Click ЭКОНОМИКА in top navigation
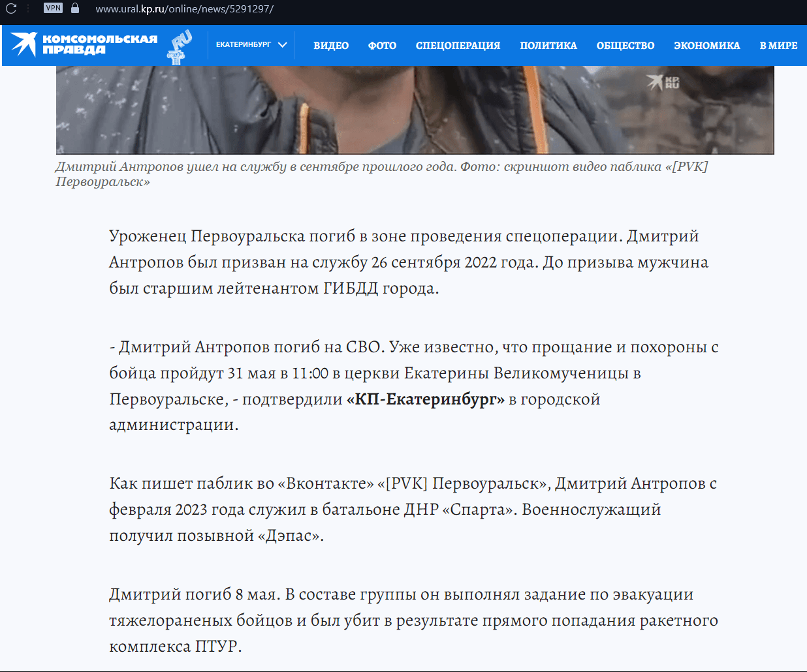Image resolution: width=807 pixels, height=672 pixels. coord(706,46)
